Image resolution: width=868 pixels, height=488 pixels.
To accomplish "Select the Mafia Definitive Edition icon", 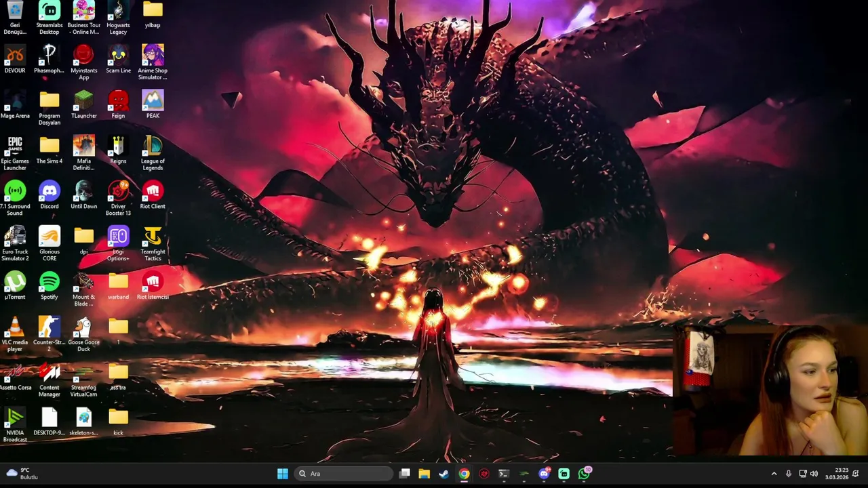I will pos(84,154).
